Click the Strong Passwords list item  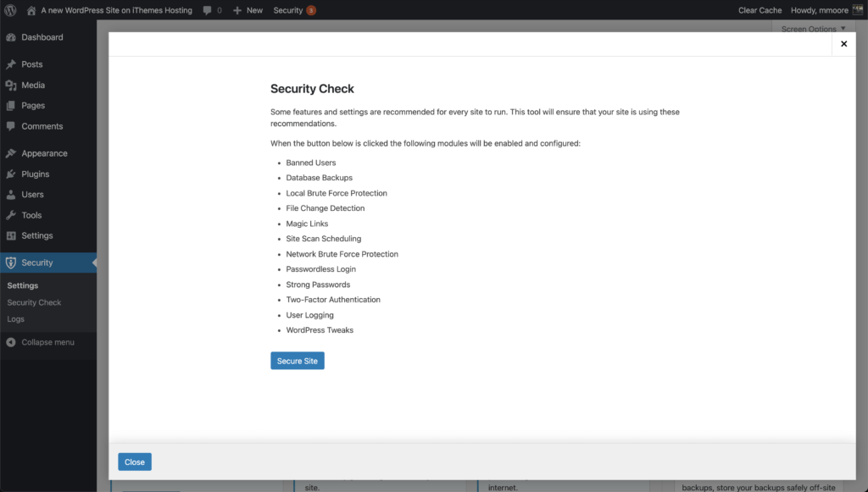pyautogui.click(x=319, y=285)
